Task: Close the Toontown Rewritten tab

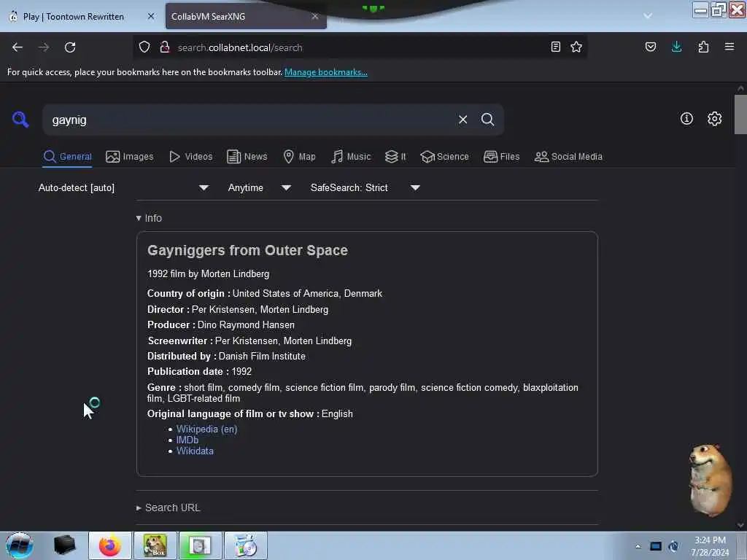Action: coord(150,16)
